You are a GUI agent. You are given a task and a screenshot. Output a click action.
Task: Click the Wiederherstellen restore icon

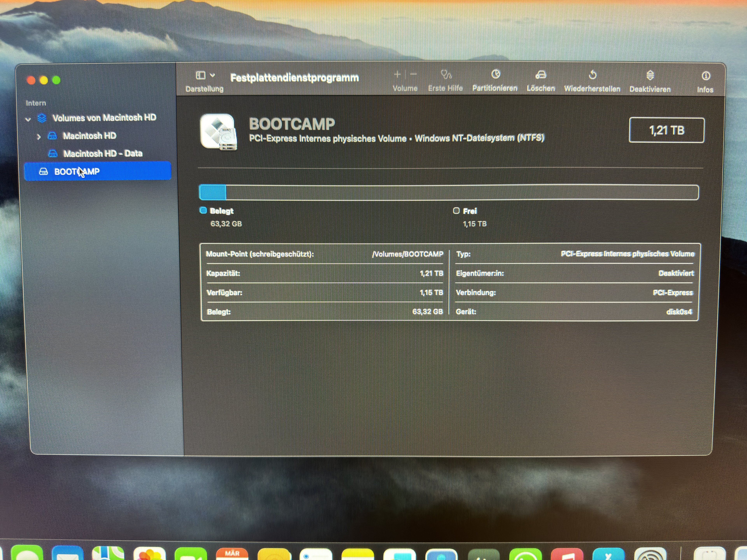pyautogui.click(x=592, y=75)
